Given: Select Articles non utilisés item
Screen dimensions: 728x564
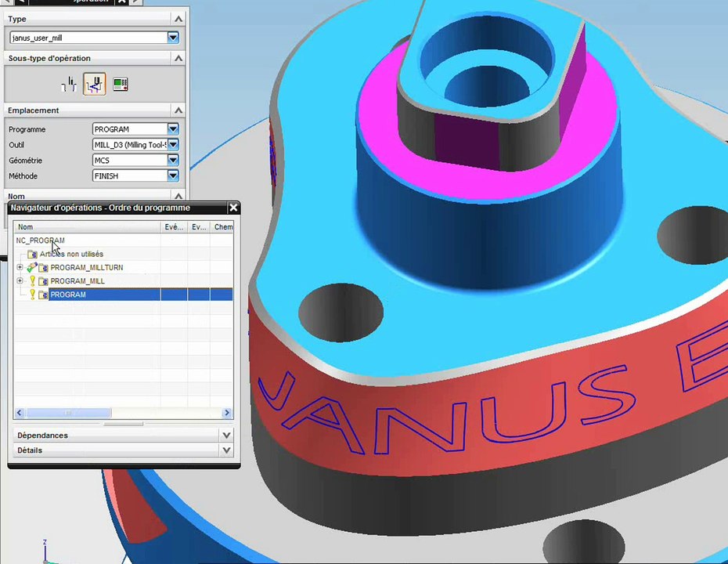Looking at the screenshot, I should [71, 254].
